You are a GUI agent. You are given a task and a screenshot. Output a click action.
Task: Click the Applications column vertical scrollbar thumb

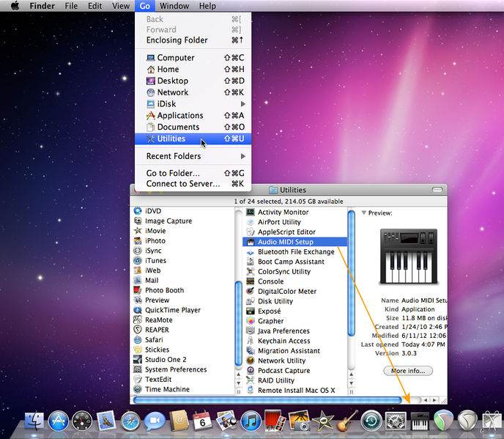coord(239,323)
